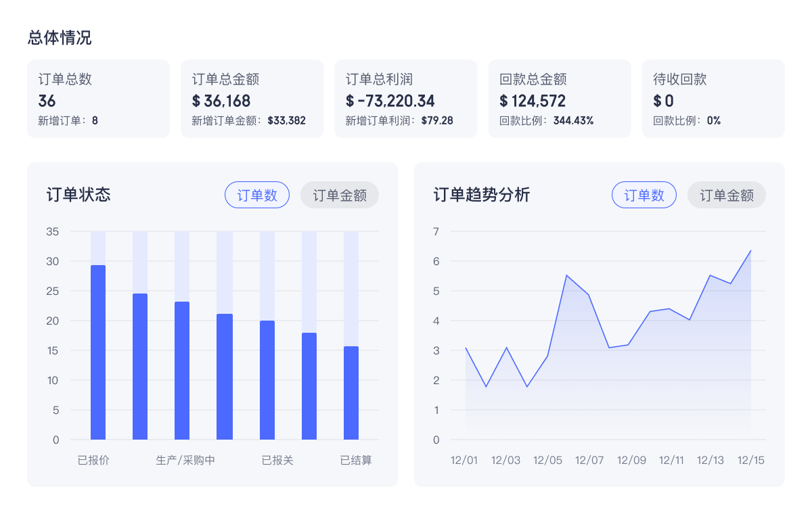Select the 订单总利润 card showing -73,220.34
This screenshot has width=812, height=514.
(x=406, y=99)
